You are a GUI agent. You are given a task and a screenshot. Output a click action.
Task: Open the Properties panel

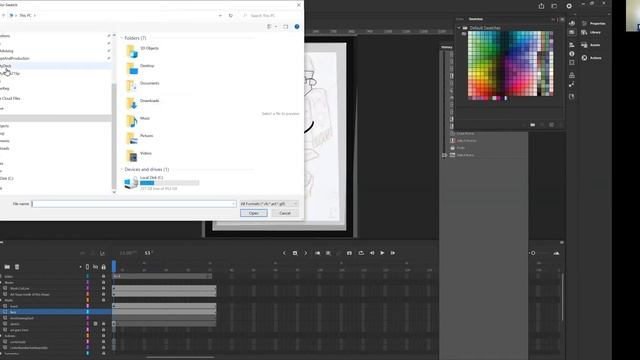click(593, 23)
